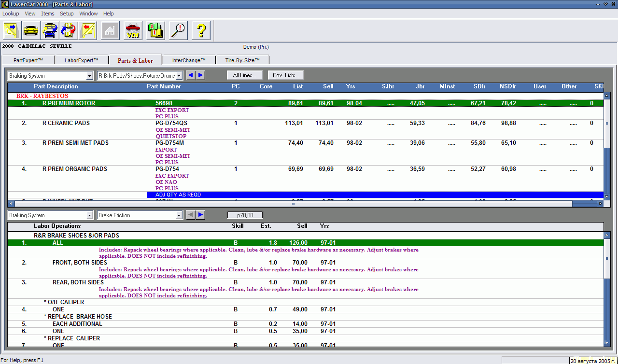Click the greyed-out house toolbar icon

point(110,30)
